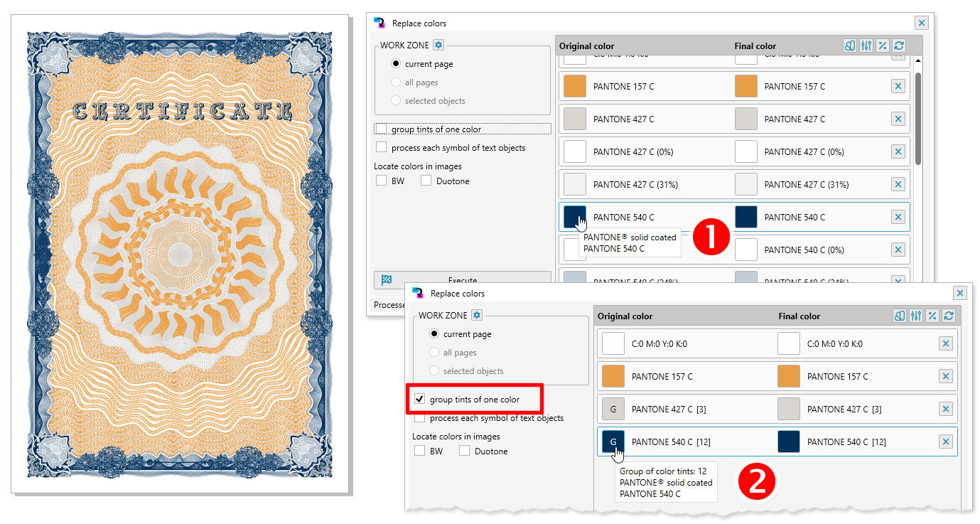Click Final color column header, lower window
980x524 pixels.
[799, 316]
